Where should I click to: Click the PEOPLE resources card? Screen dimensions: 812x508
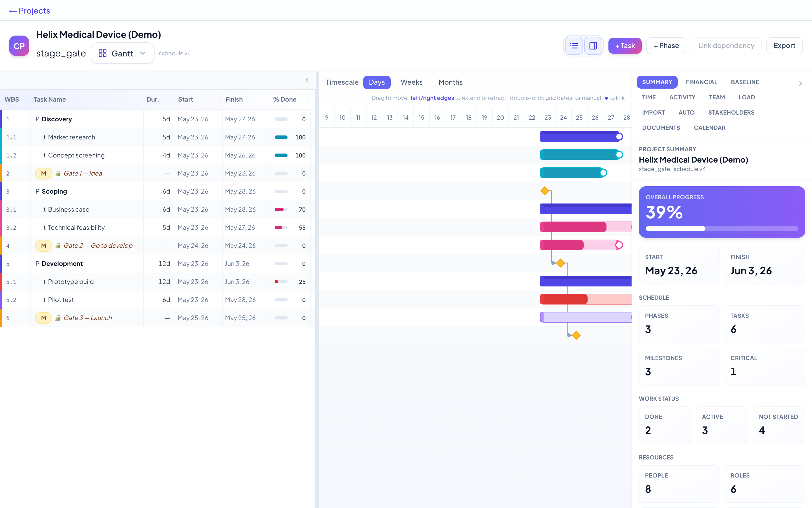pos(679,484)
